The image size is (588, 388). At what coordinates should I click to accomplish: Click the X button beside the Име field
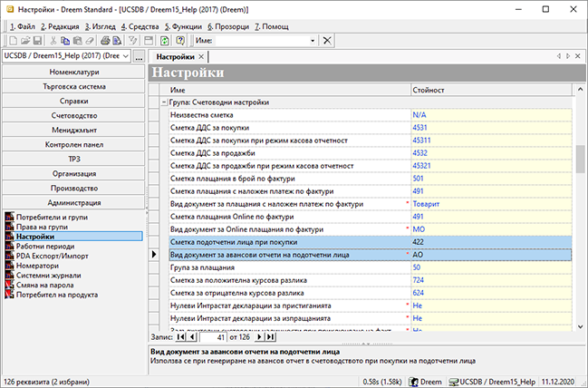coord(326,41)
